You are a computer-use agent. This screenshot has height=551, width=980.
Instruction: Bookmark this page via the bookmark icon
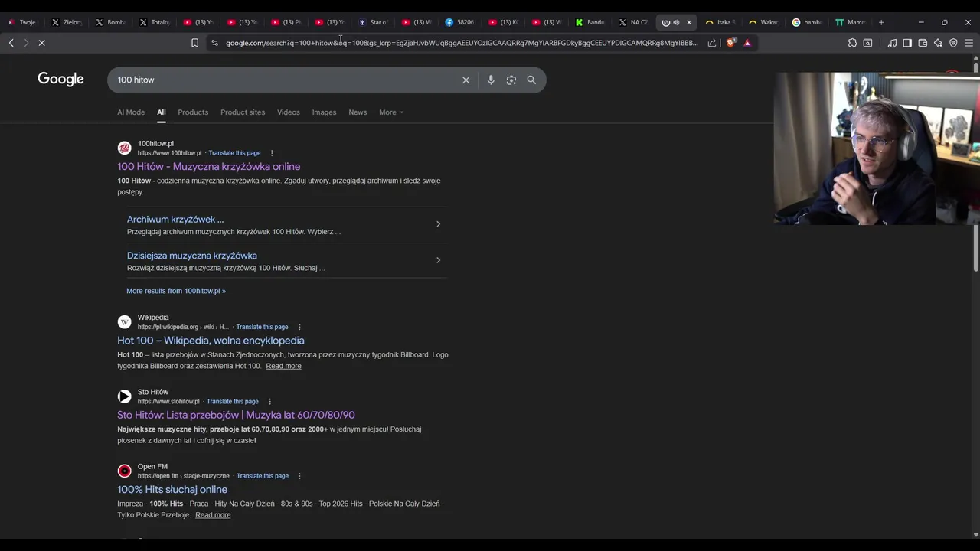coord(194,43)
